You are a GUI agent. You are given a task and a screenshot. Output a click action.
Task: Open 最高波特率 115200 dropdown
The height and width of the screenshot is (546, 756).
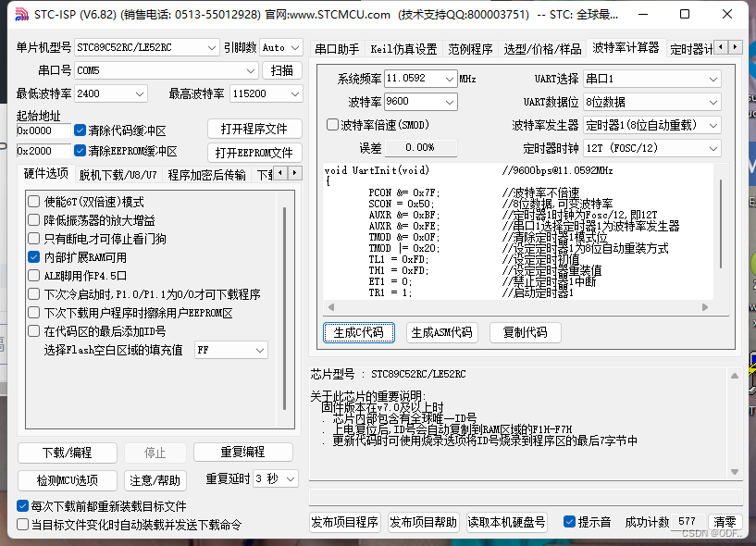pos(266,93)
